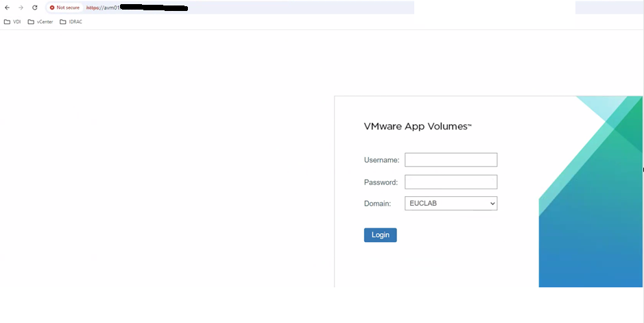Click the gray box at browser top right

pos(608,8)
